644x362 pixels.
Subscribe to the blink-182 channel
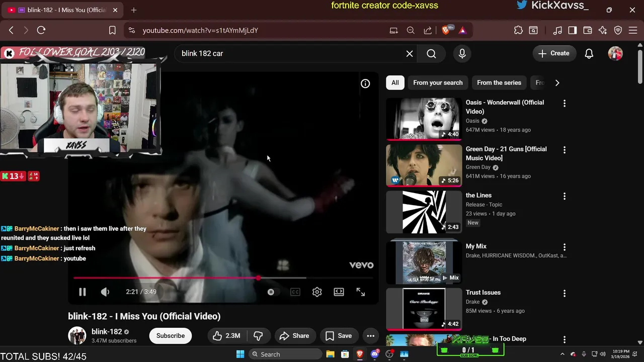pyautogui.click(x=171, y=336)
